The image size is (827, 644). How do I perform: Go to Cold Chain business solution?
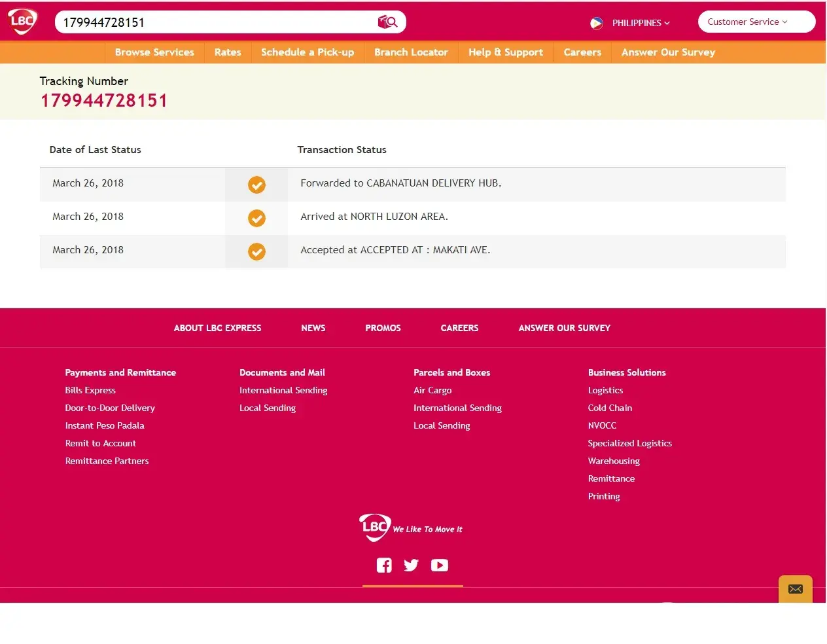610,408
